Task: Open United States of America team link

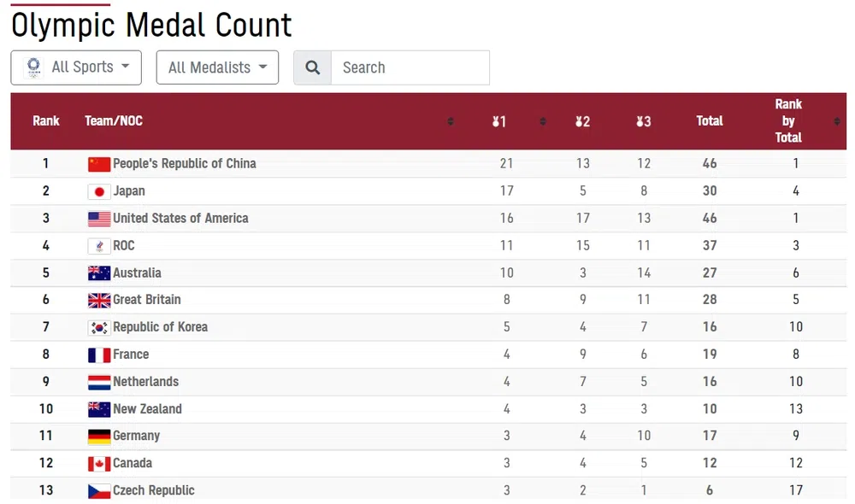Action: 180,218
